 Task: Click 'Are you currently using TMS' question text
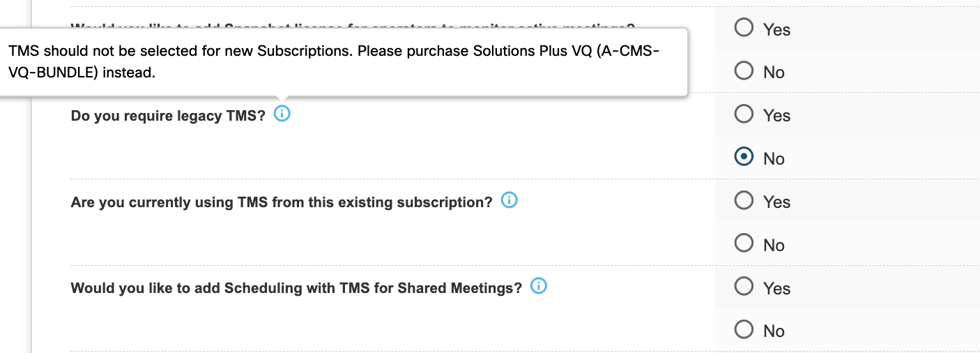coord(282,202)
